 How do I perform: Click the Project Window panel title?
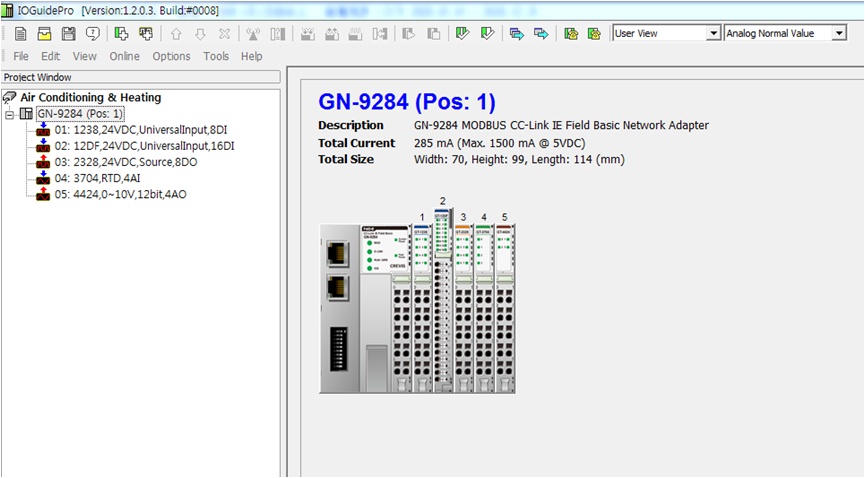coord(38,77)
